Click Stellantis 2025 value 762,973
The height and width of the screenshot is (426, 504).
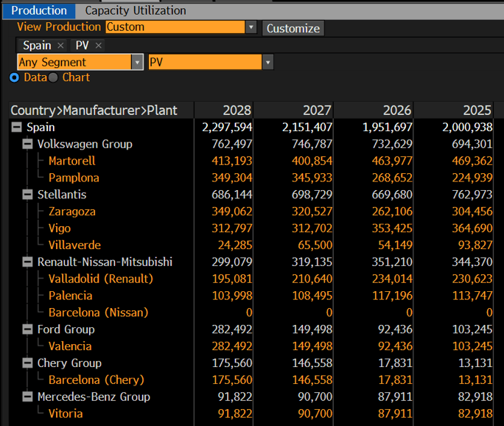(472, 195)
